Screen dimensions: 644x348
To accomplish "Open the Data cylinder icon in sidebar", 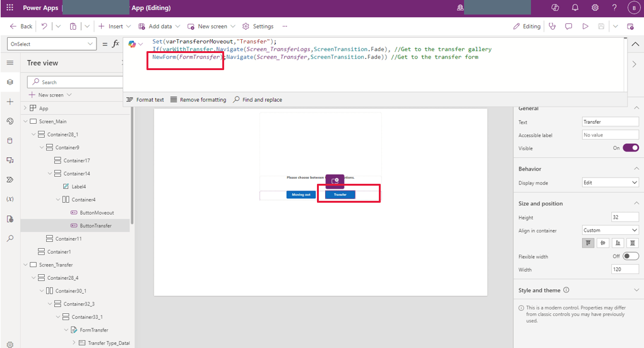I will [9, 141].
